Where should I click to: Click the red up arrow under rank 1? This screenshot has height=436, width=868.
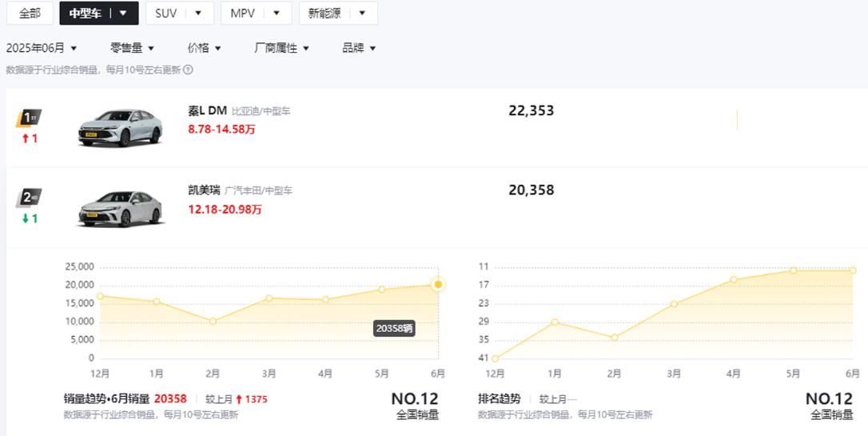click(x=26, y=138)
